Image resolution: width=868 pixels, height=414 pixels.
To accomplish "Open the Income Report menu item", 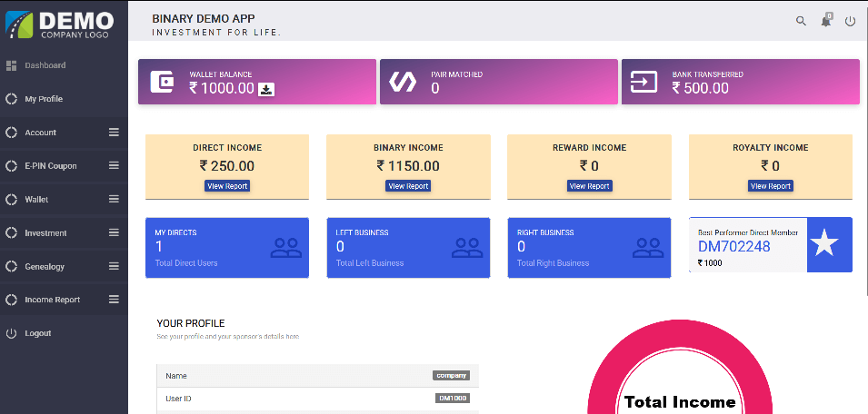I will [x=64, y=300].
